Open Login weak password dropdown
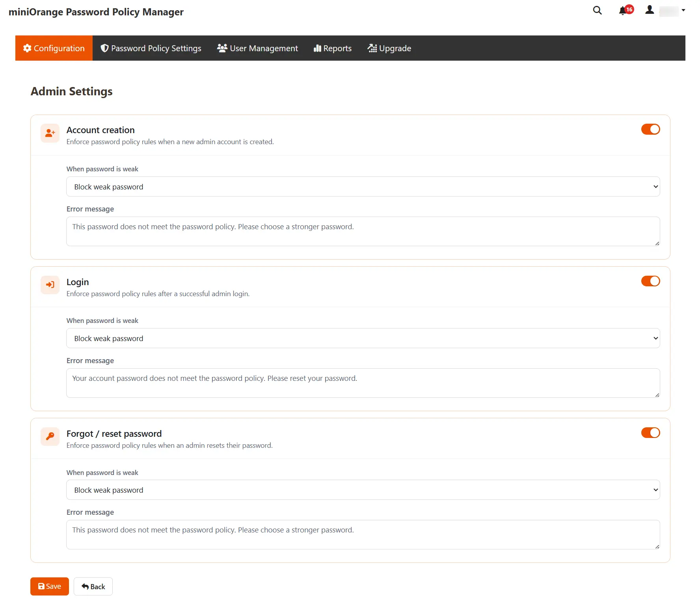 (x=363, y=338)
